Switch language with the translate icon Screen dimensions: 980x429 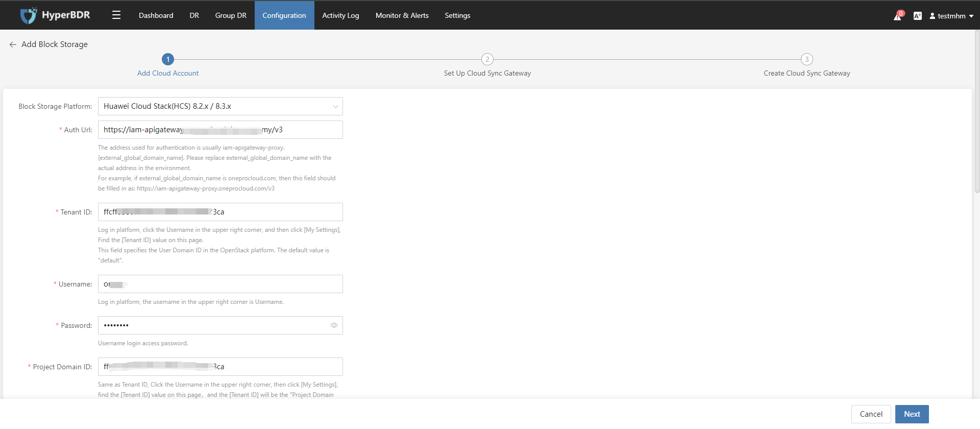click(918, 16)
